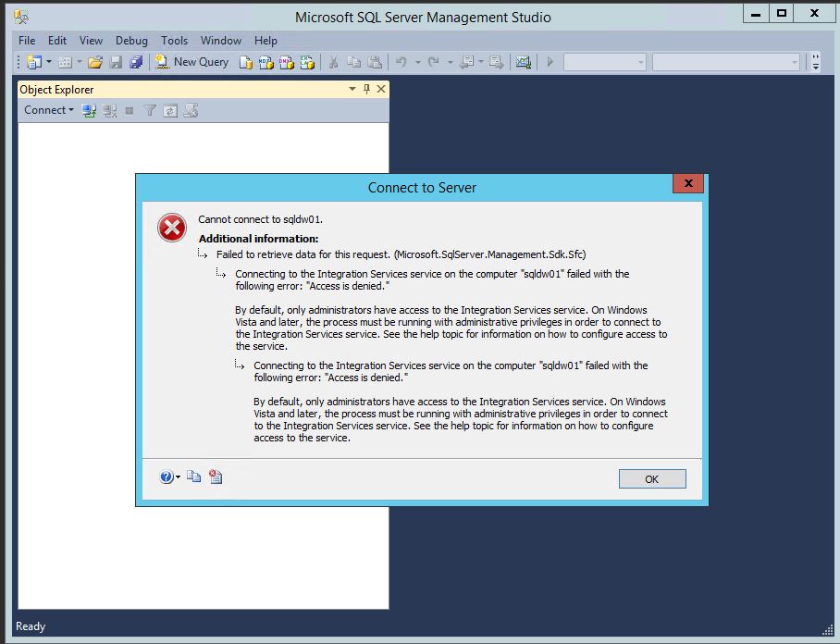Open the New Project dropdown arrow
The width and height of the screenshot is (840, 644).
coord(49,62)
